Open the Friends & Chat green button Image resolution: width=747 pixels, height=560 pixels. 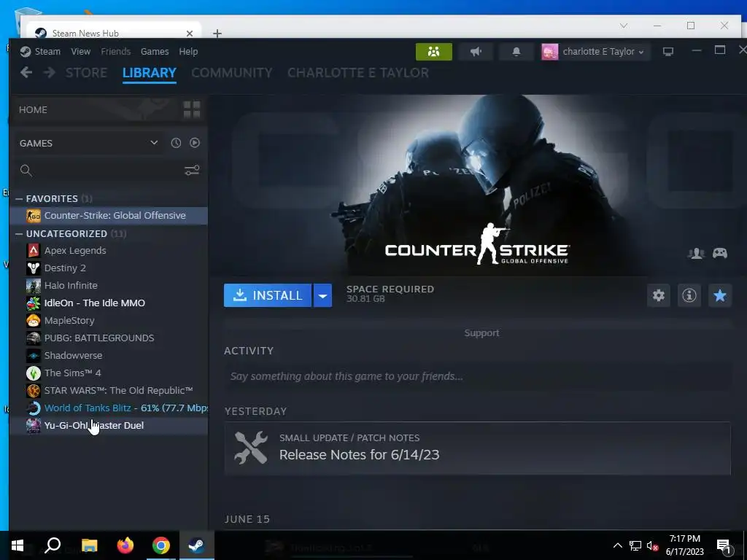click(433, 52)
